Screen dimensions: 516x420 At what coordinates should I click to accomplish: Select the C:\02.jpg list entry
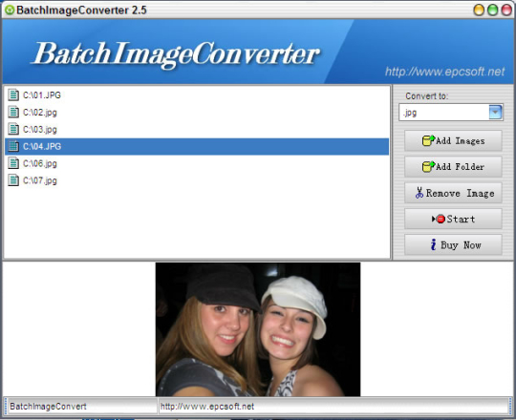click(x=197, y=112)
